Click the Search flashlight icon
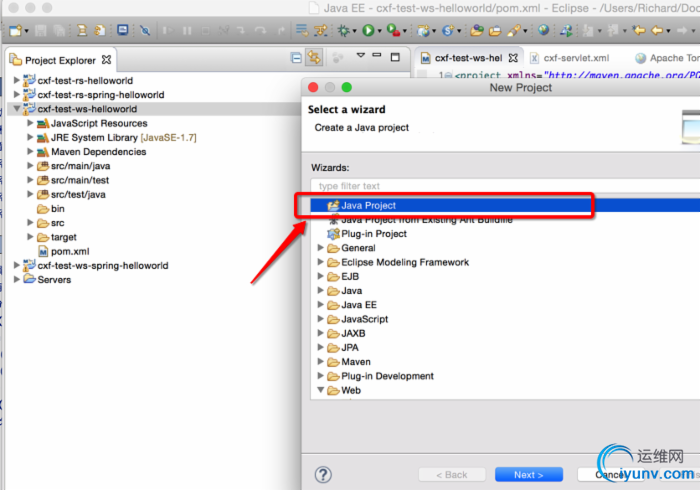This screenshot has height=490, width=700. 514,31
